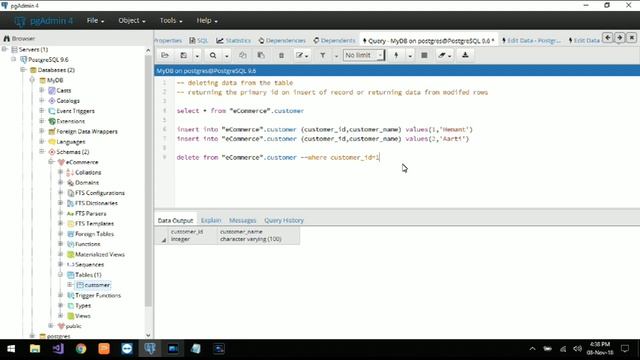Open the Query History tab
The width and height of the screenshot is (640, 360).
284,220
